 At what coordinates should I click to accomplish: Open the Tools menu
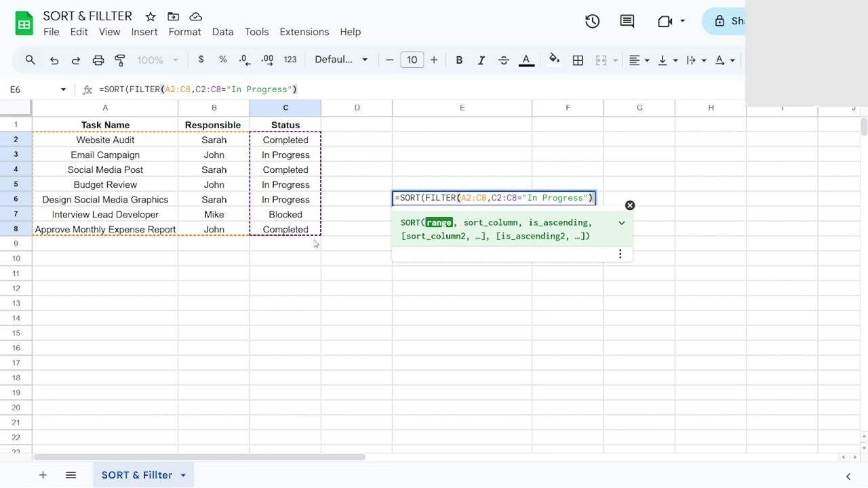[256, 32]
